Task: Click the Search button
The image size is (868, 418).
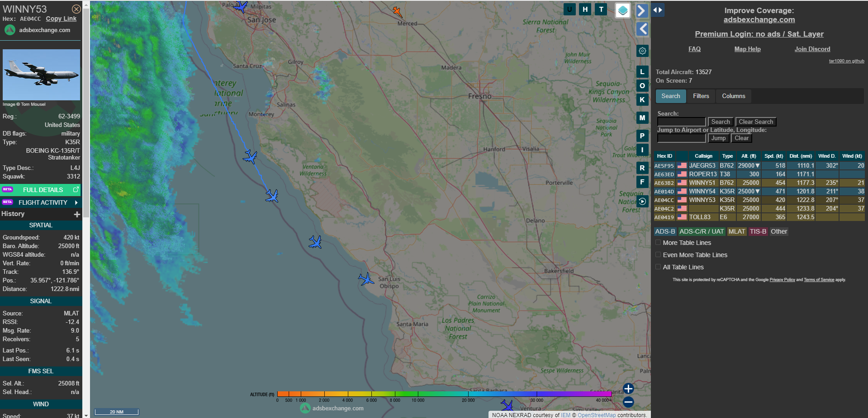Action: [720, 122]
